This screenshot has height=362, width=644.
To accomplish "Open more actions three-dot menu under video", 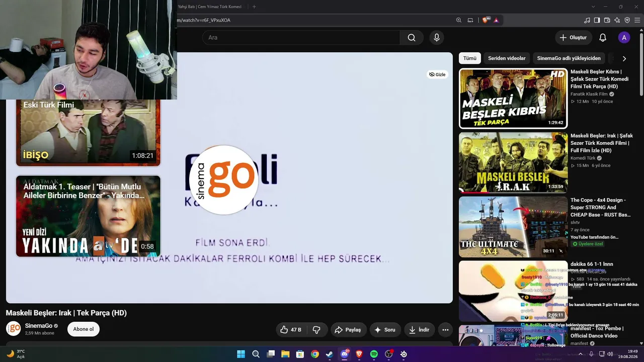I will click(x=445, y=330).
